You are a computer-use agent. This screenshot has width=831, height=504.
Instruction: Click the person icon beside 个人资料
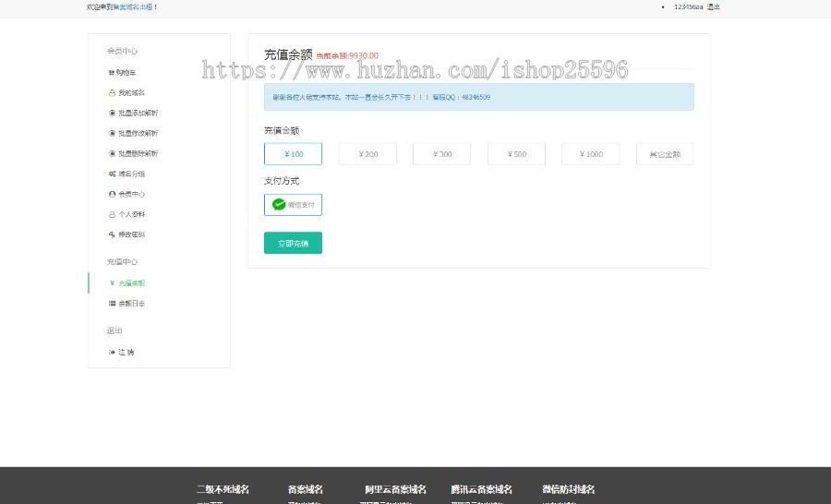[112, 214]
